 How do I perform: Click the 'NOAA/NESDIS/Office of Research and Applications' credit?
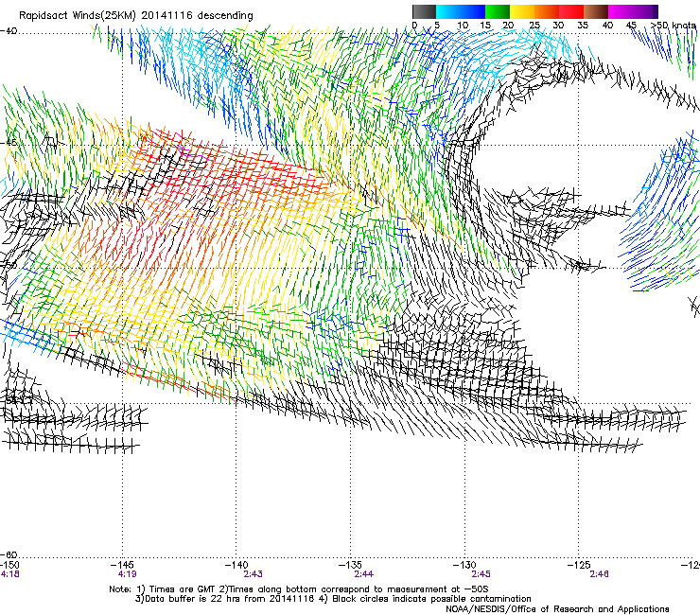557,609
